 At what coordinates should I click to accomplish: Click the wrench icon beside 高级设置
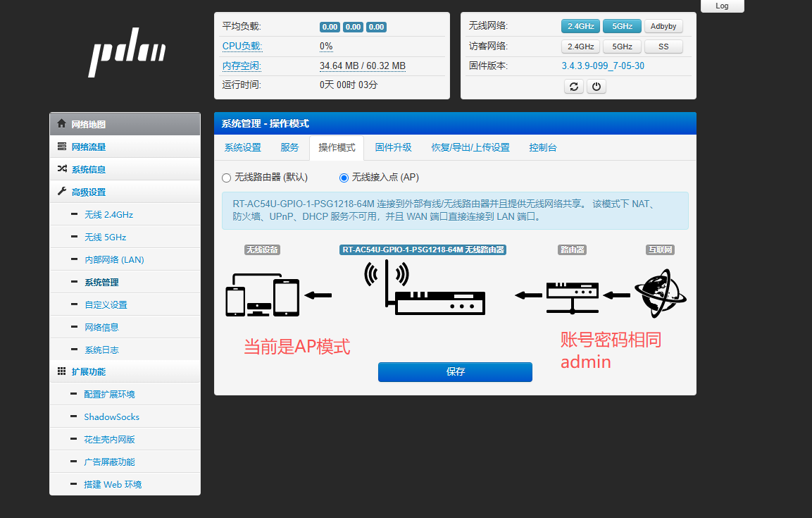point(62,192)
